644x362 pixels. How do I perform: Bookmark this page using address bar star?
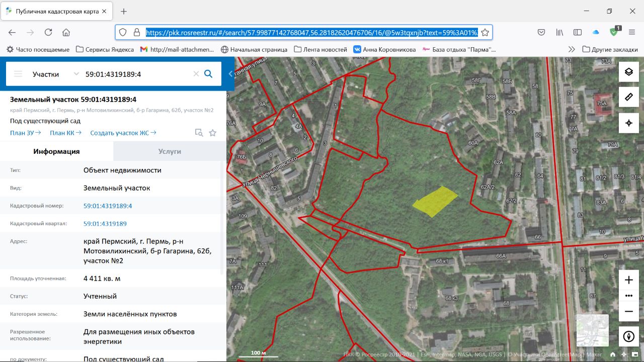click(485, 32)
